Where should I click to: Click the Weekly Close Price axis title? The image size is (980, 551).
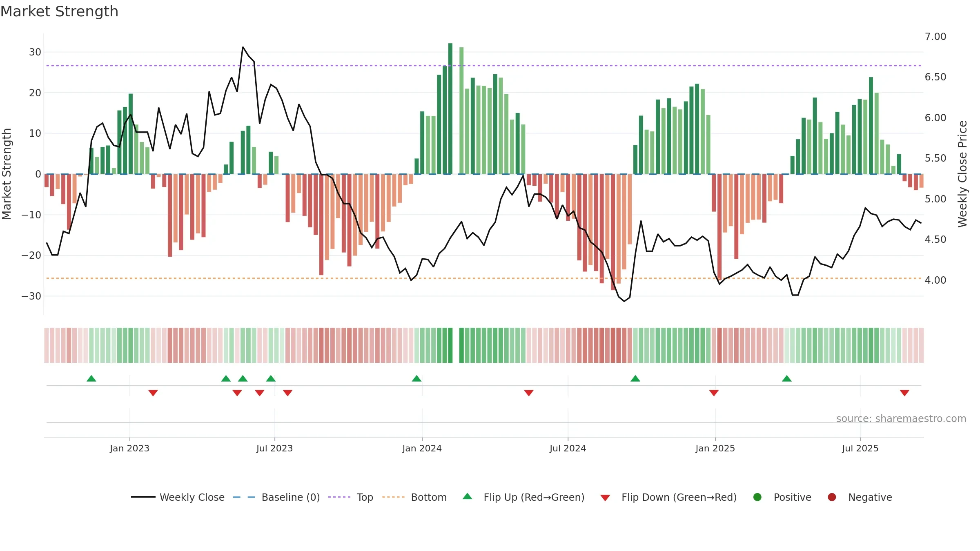(962, 174)
